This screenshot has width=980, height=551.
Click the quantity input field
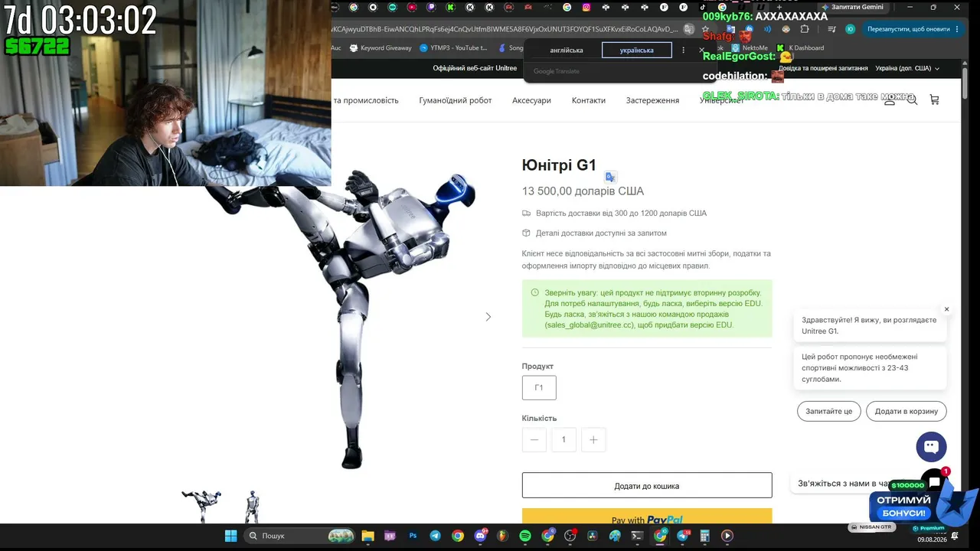pyautogui.click(x=563, y=439)
